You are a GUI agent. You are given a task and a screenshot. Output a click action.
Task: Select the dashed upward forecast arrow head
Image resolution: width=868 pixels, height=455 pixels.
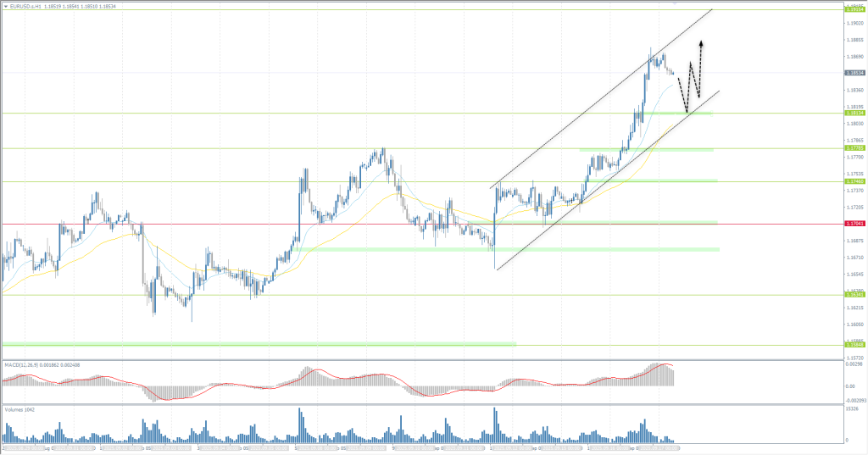point(701,42)
